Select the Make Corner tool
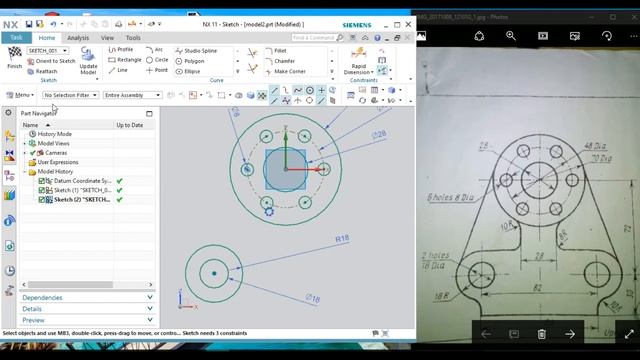This screenshot has height=360, width=640. pos(285,71)
